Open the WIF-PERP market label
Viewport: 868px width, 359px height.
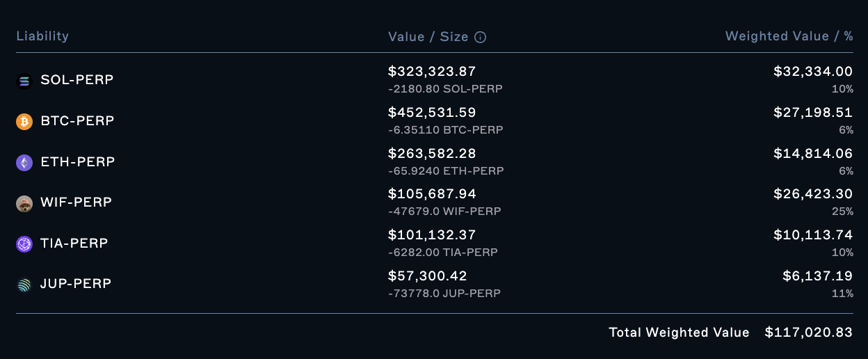(x=77, y=202)
